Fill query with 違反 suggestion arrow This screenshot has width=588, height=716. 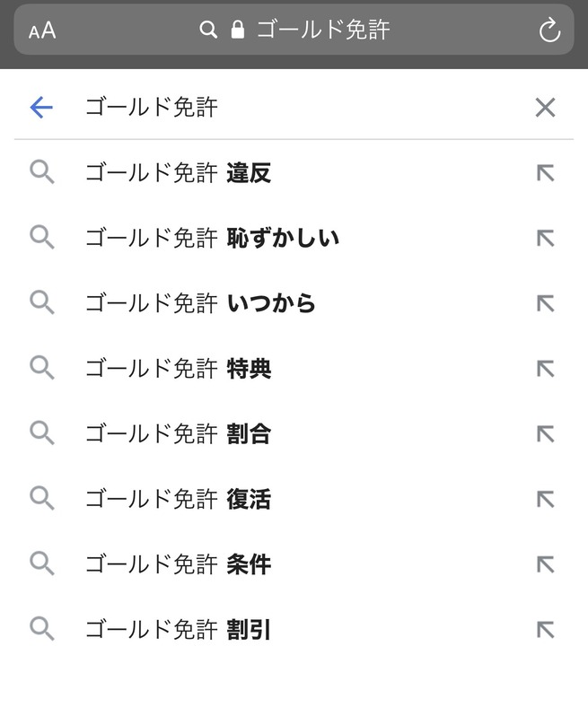coord(545,173)
